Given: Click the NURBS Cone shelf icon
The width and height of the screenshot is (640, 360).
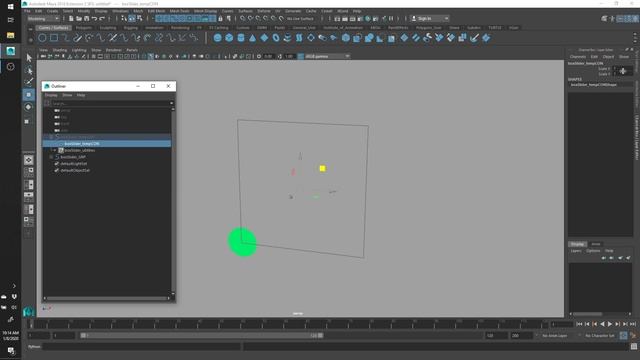Looking at the screenshot, I should pyautogui.click(x=252, y=38).
